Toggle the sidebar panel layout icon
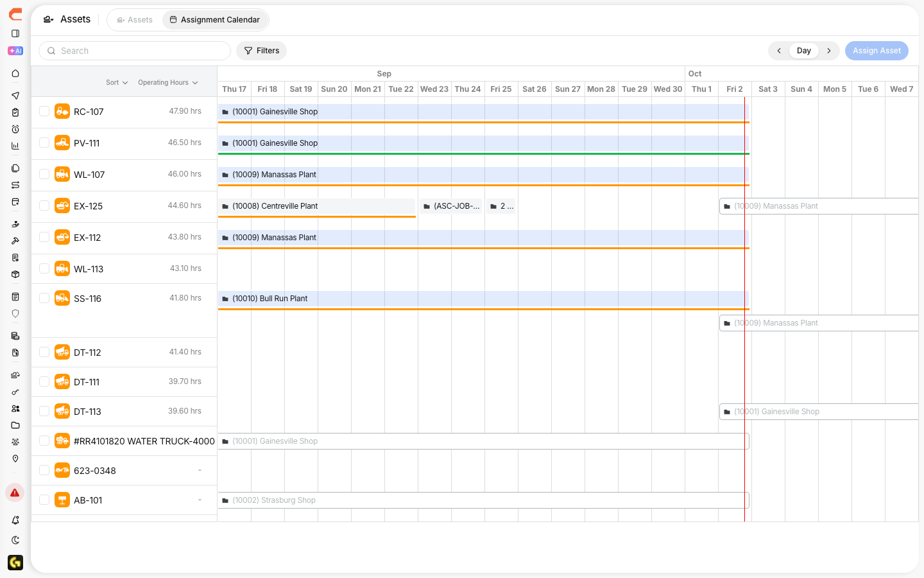This screenshot has width=924, height=578. click(x=15, y=33)
